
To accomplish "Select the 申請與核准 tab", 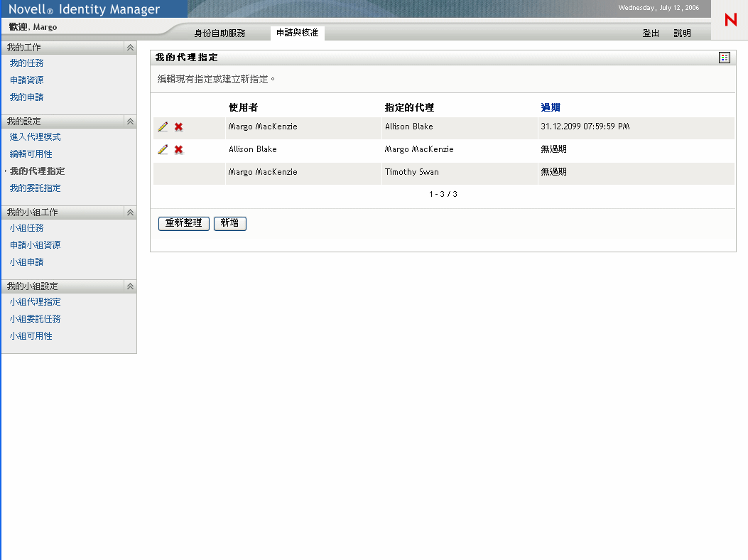I will point(297,33).
